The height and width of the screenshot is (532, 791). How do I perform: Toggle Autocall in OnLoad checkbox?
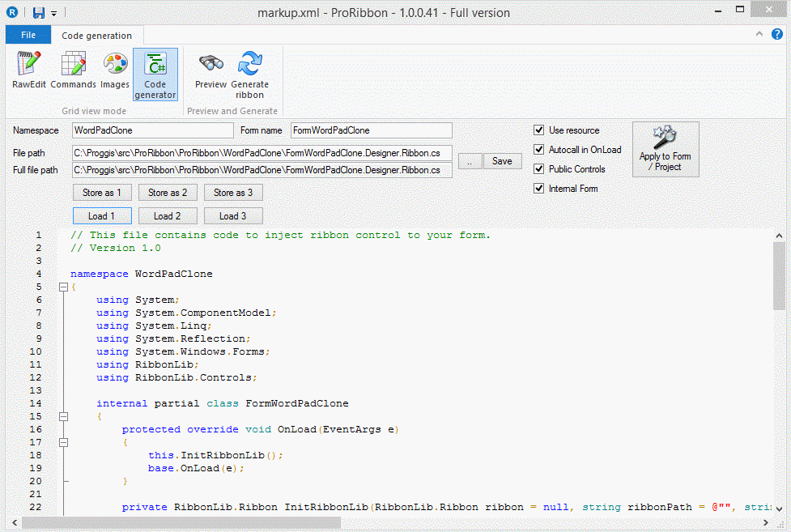point(538,150)
